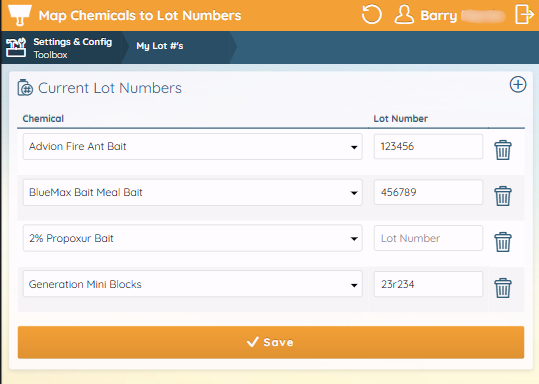Click the app logo icon in header
Screen dimensions: 539x384
20,15
